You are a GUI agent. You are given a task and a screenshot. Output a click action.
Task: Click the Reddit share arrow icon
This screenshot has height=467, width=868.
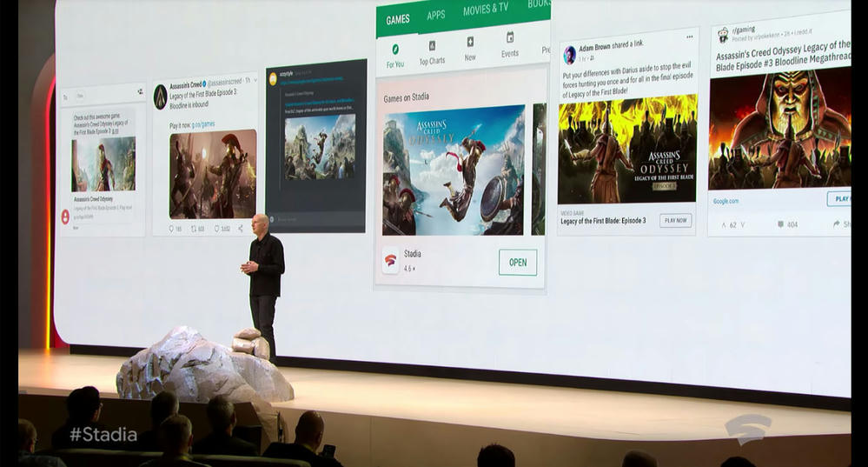[x=836, y=223]
